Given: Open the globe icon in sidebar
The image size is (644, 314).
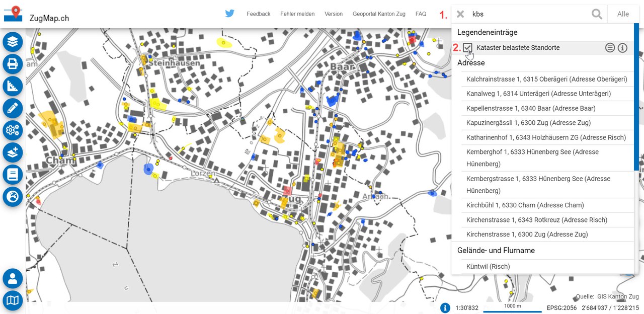Looking at the screenshot, I should coord(13,197).
